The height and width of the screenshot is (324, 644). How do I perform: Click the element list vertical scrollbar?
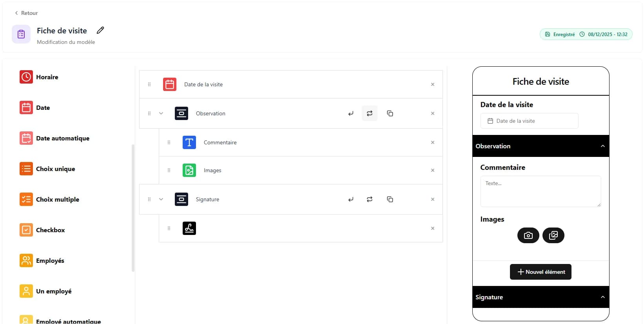[133, 208]
